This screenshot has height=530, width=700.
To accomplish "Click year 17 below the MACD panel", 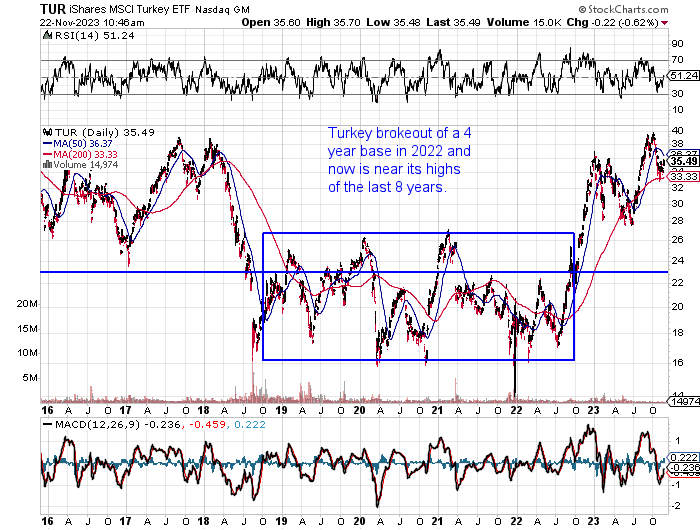I will 125,521.
